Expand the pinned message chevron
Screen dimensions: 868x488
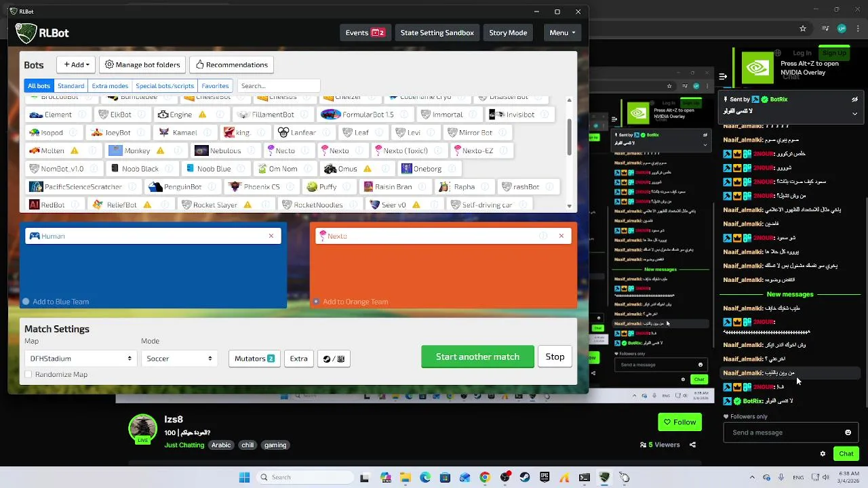tap(854, 113)
